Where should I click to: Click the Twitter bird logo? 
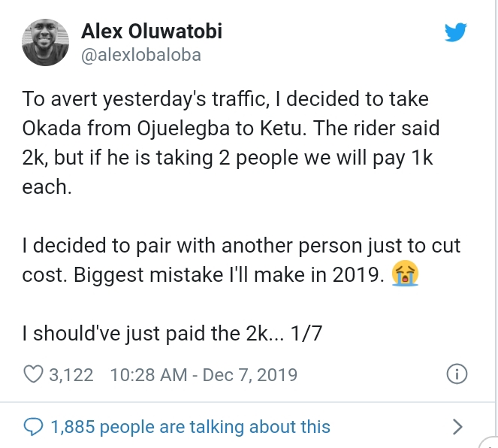click(x=456, y=32)
